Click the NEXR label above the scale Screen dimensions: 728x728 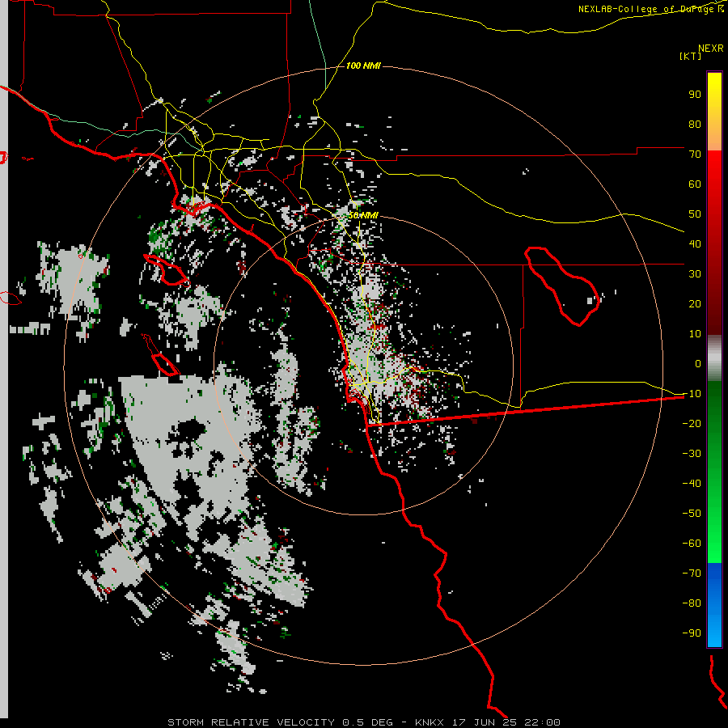point(711,49)
